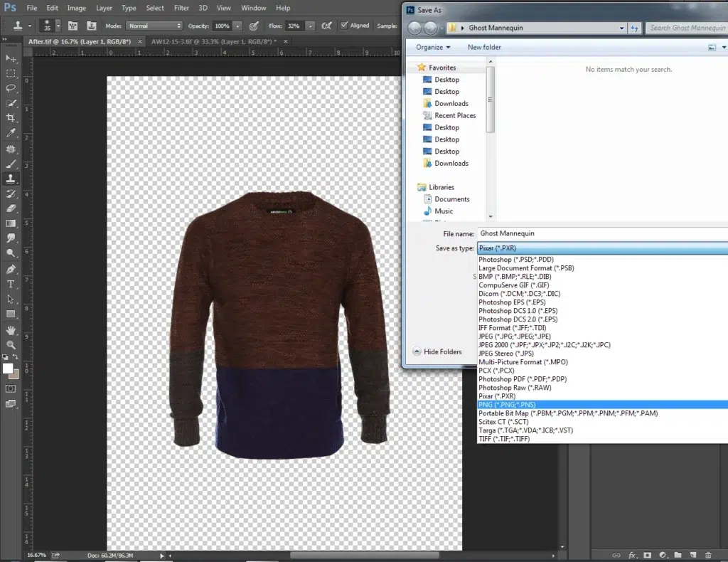Image resolution: width=728 pixels, height=562 pixels.
Task: Toggle the Brush panel icon in options bar
Action: click(73, 26)
